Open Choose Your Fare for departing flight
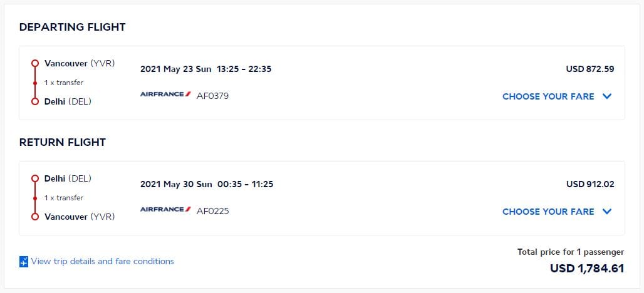Screen dimensions: 644x293 point(548,96)
